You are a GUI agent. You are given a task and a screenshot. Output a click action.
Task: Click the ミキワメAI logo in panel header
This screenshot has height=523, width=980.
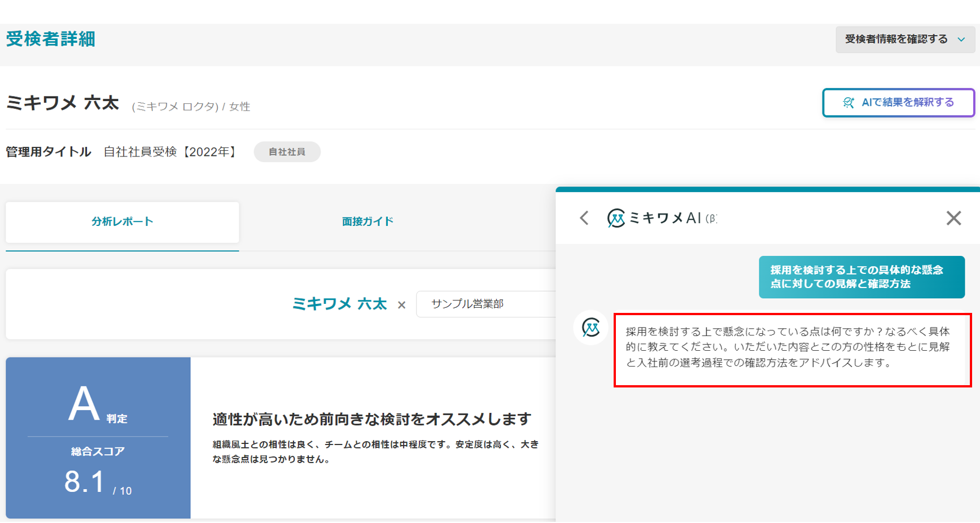pyautogui.click(x=616, y=218)
